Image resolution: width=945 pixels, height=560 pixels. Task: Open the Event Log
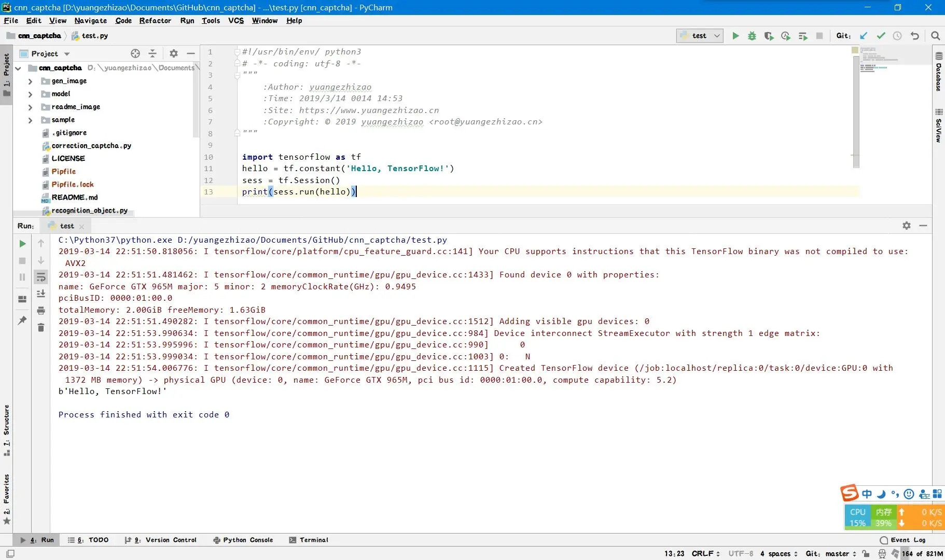tap(903, 540)
